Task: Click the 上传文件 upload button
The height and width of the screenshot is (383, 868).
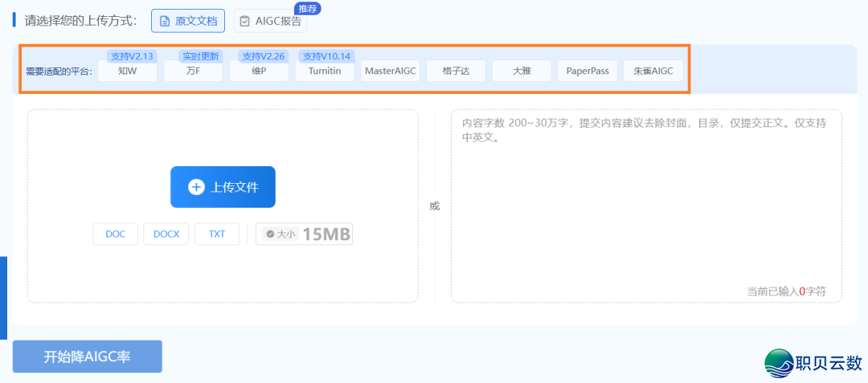Action: coord(223,187)
